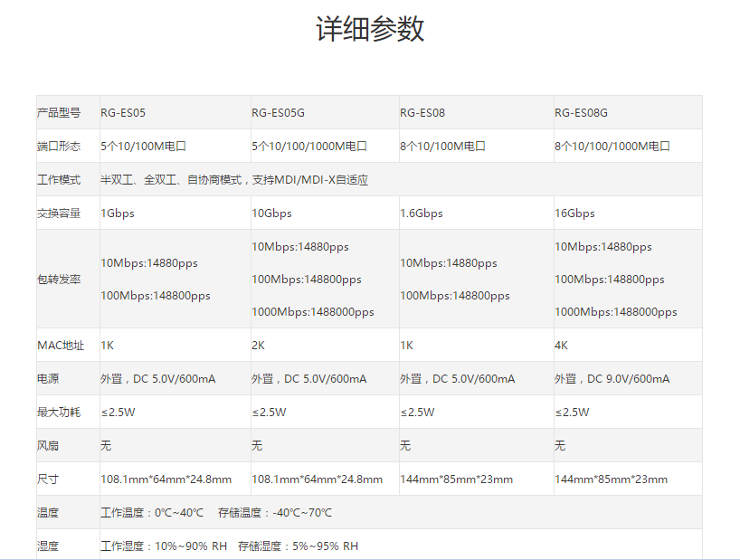
Task: Click ≤2.5W in the RG-ES08 column
Action: (418, 413)
